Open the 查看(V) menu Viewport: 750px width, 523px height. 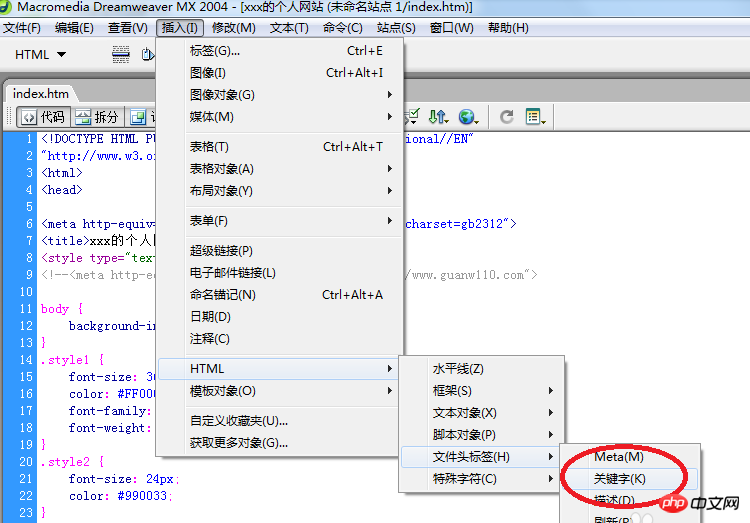(128, 28)
